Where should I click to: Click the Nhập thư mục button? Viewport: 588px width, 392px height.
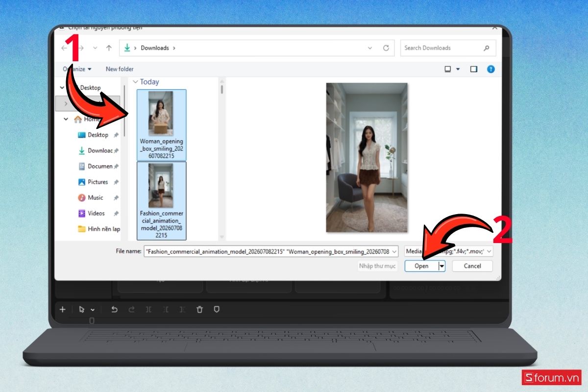point(377,266)
